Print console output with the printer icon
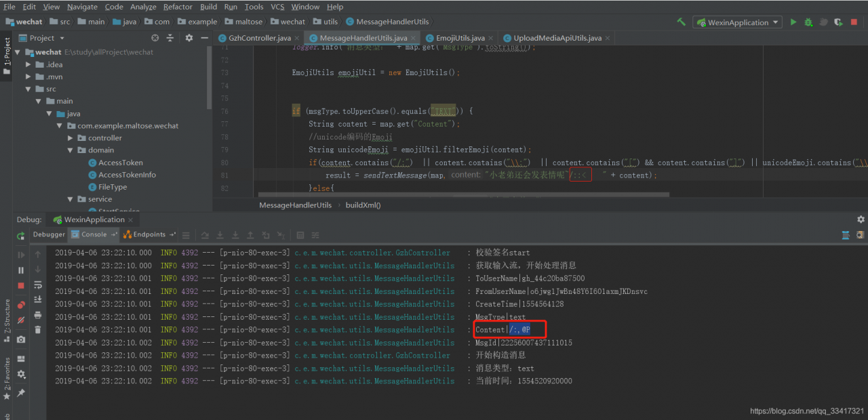 tap(38, 314)
